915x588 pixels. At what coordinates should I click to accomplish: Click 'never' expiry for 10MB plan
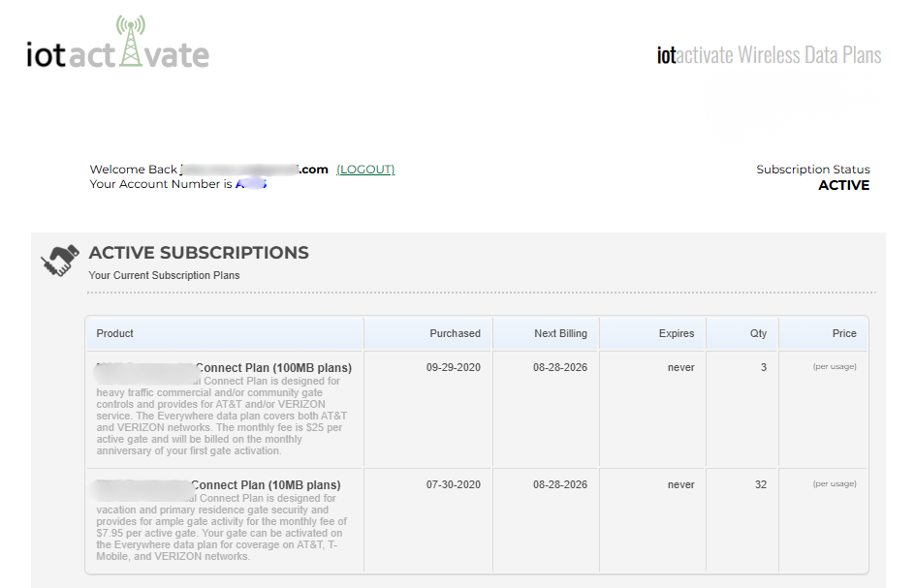[x=681, y=484]
